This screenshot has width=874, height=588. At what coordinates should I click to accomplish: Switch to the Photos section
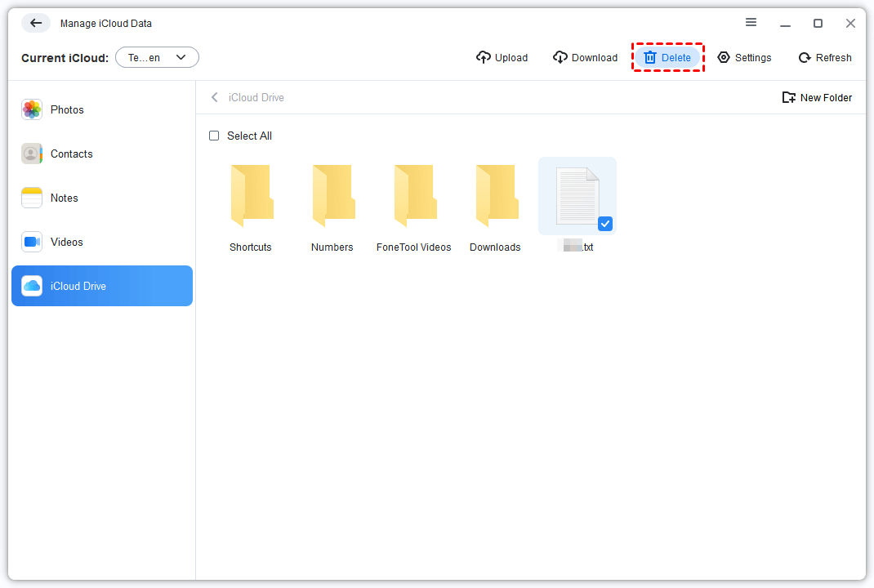pyautogui.click(x=67, y=109)
